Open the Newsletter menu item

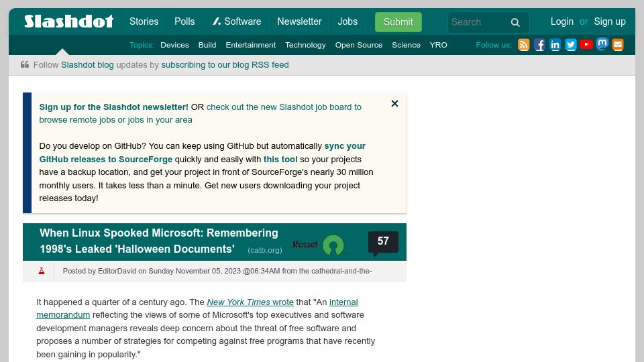[x=299, y=21]
